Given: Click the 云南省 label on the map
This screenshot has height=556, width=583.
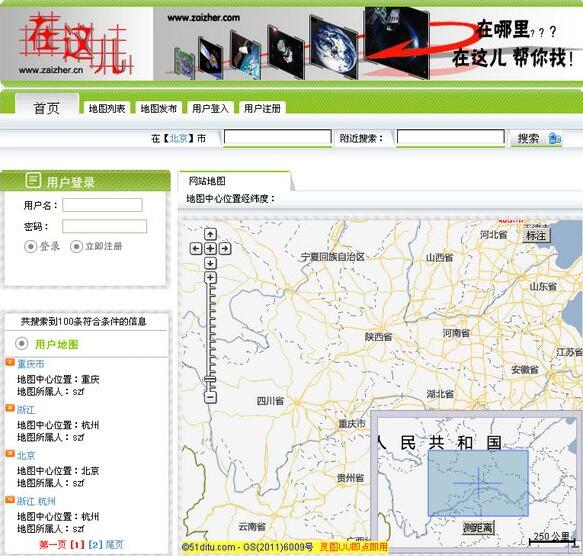Looking at the screenshot, I should point(252,526).
